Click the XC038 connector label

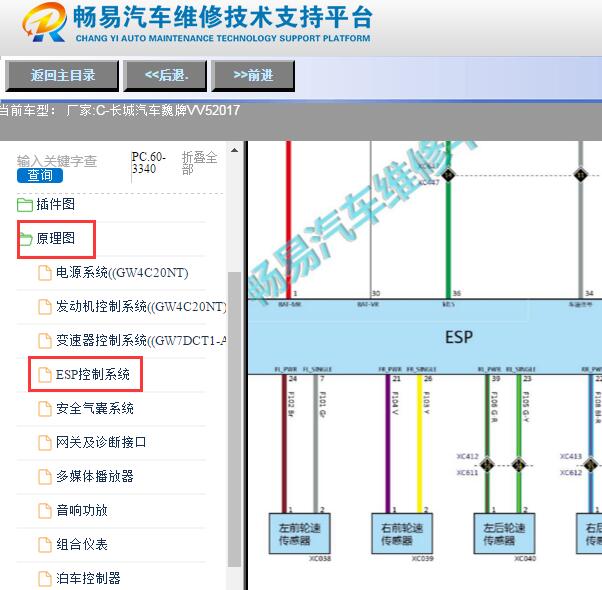pyautogui.click(x=320, y=559)
